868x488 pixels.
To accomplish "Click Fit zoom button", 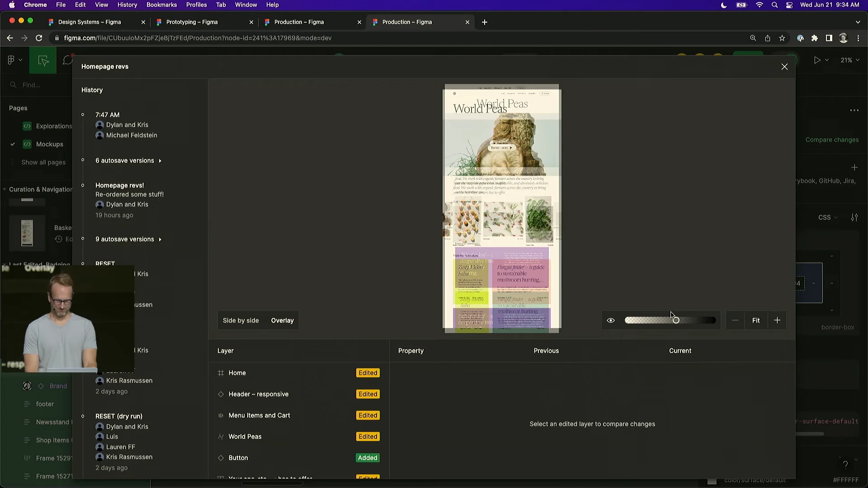I will pos(756,320).
